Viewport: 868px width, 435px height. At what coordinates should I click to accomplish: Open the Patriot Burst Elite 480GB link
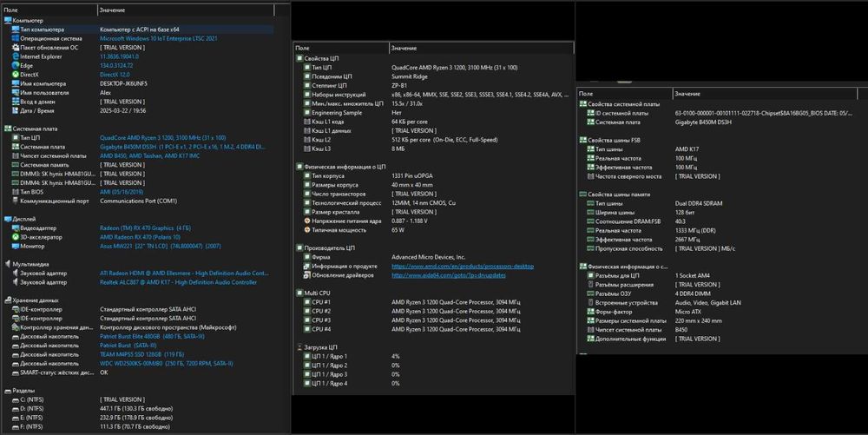(x=152, y=337)
